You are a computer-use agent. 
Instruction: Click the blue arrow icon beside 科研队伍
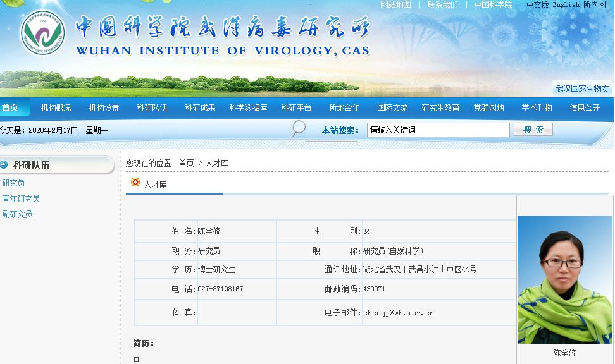click(x=4, y=164)
